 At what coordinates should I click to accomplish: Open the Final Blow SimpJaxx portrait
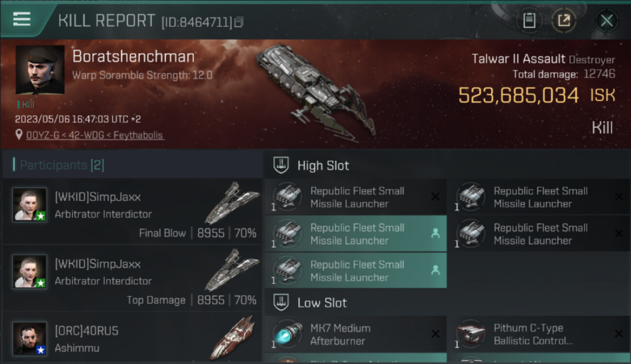tap(30, 204)
